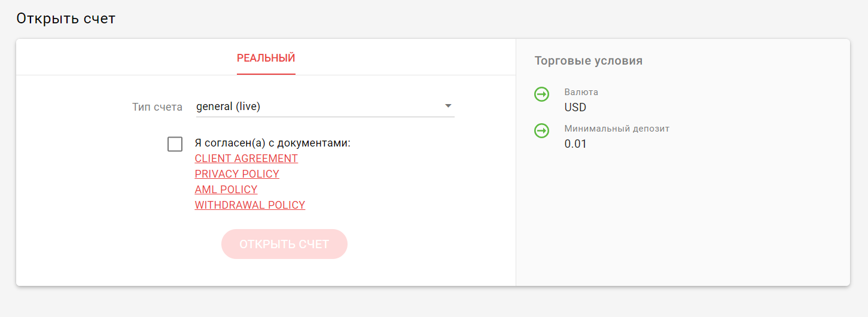
Task: Tick the documents agreement checkbox
Action: [175, 144]
